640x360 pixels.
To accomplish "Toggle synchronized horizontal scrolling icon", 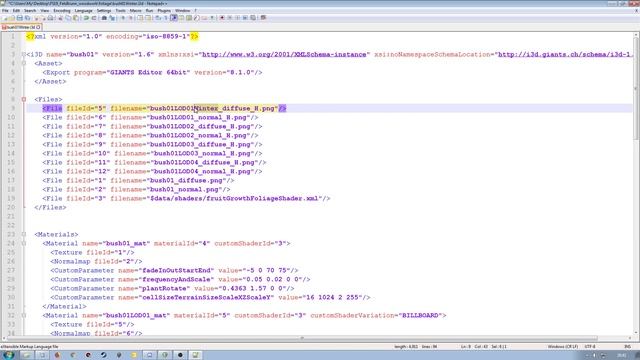I will coord(148,18).
